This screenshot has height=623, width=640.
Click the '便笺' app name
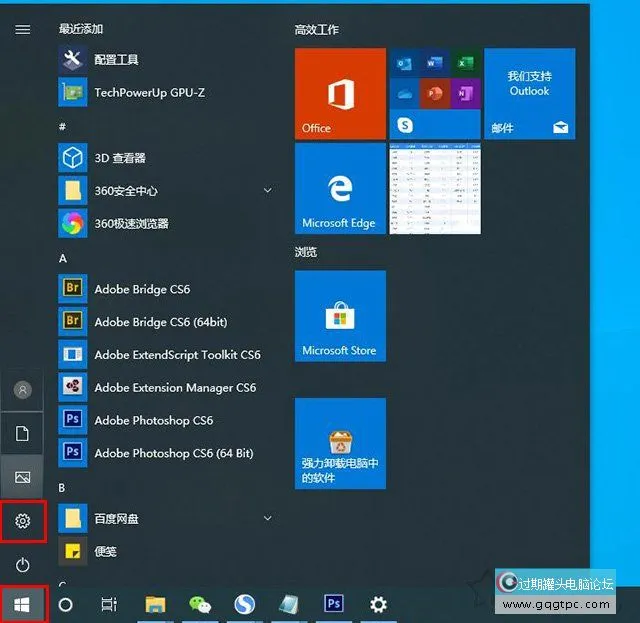pyautogui.click(x=105, y=552)
